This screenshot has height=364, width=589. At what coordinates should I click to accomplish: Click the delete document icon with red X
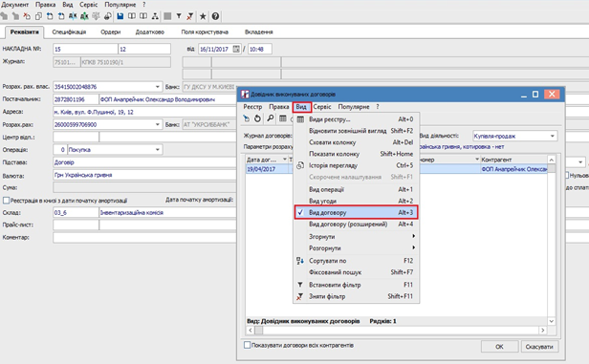(x=27, y=16)
